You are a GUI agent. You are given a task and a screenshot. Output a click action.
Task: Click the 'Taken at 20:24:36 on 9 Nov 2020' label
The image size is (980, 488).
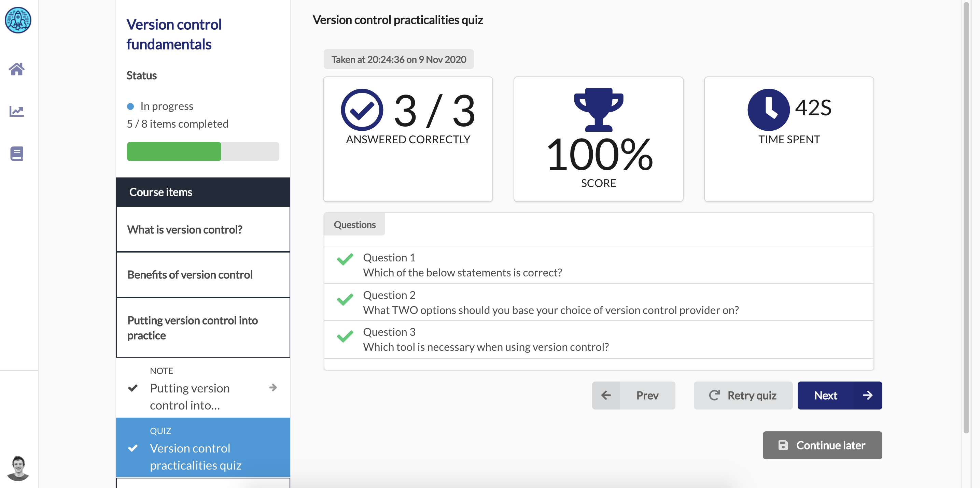pos(399,59)
